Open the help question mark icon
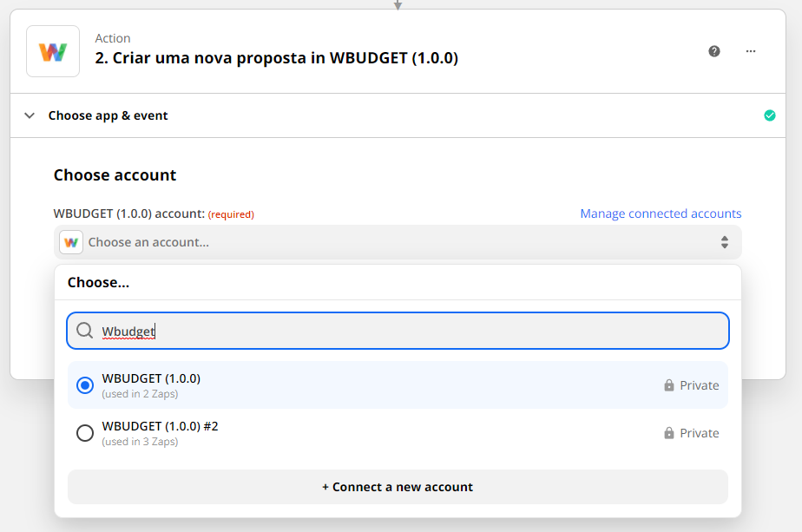802x532 pixels. pyautogui.click(x=714, y=51)
